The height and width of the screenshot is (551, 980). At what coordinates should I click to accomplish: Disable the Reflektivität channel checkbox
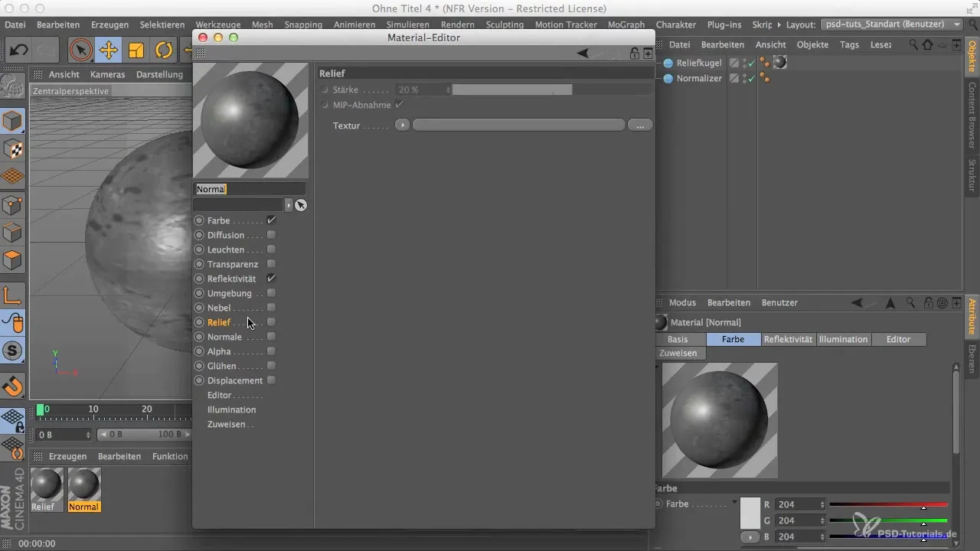pyautogui.click(x=271, y=279)
